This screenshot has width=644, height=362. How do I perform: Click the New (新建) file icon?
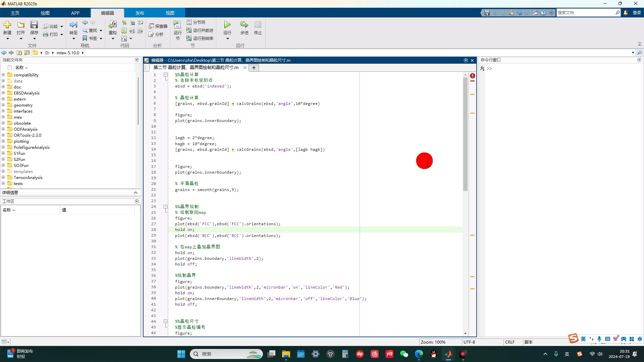[x=7, y=25]
